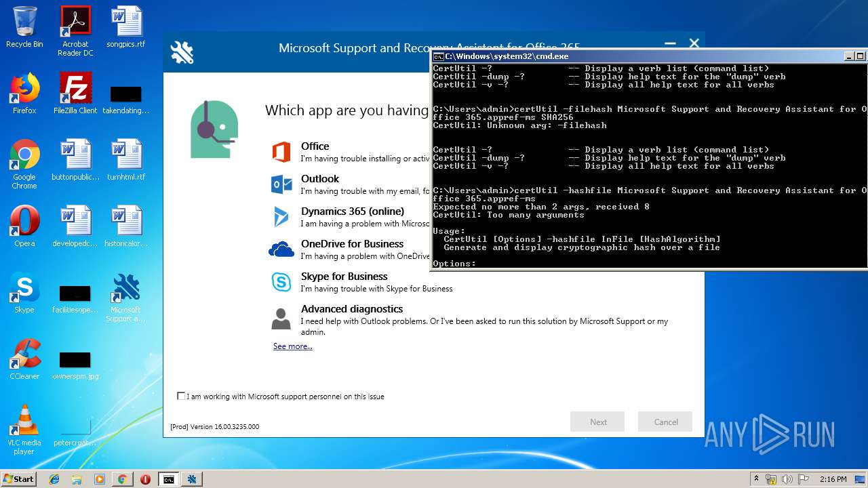Viewport: 868px width, 488px height.
Task: Open the 2:16 PM clock
Action: 833,479
